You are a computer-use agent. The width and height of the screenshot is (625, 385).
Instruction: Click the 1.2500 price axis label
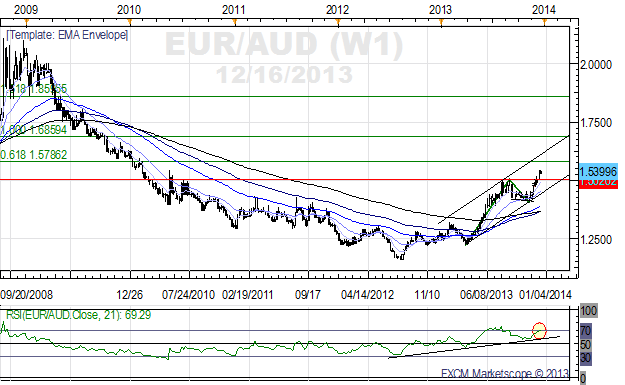(596, 240)
